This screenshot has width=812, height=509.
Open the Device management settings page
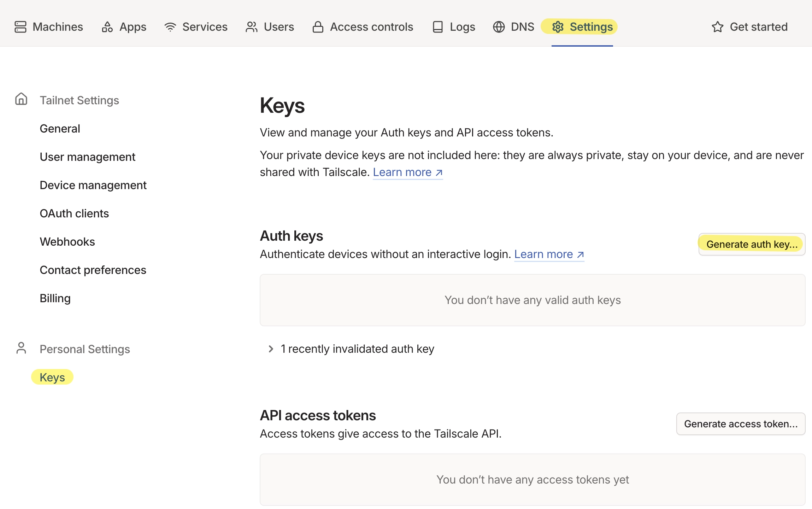point(93,185)
